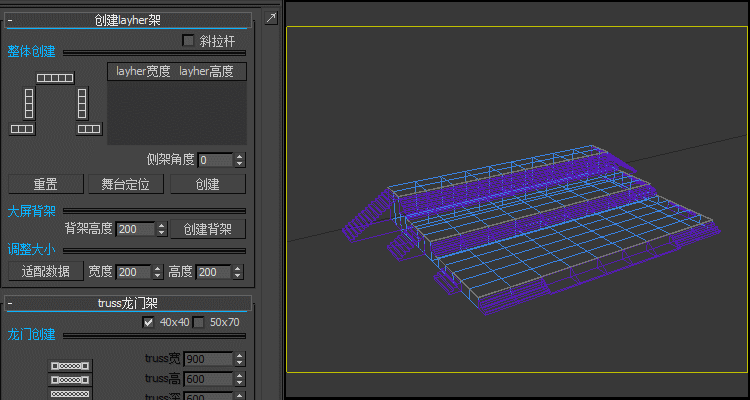
Task: Select the left vertical layher frame icon
Action: pyautogui.click(x=29, y=102)
